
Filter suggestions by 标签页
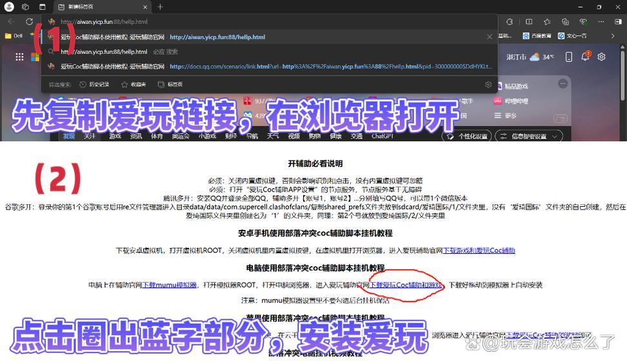point(170,84)
